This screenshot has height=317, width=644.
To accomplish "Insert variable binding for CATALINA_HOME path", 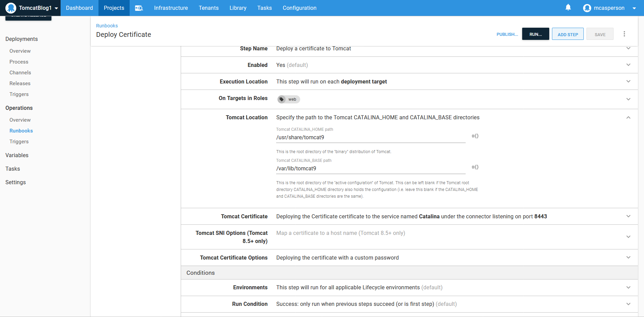I will click(x=475, y=136).
